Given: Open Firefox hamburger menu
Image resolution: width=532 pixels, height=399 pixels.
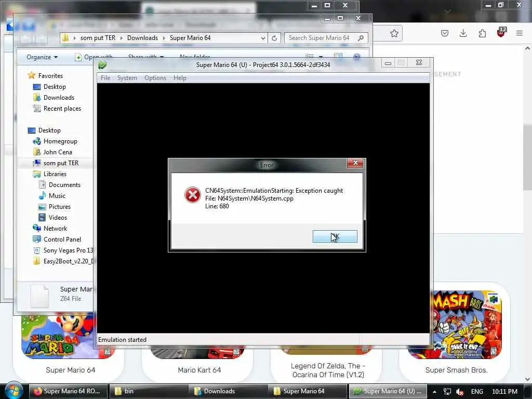Looking at the screenshot, I should point(520,33).
